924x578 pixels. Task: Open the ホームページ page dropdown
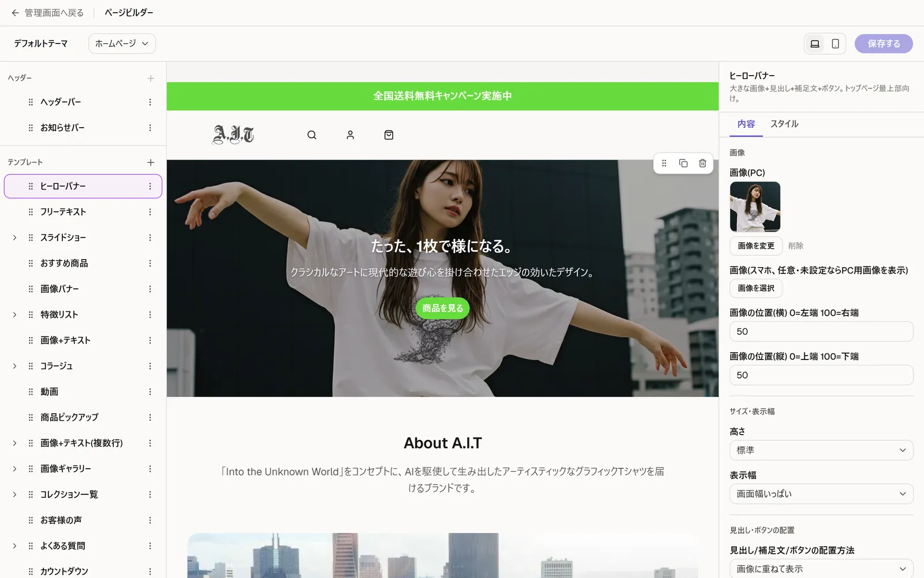point(122,44)
